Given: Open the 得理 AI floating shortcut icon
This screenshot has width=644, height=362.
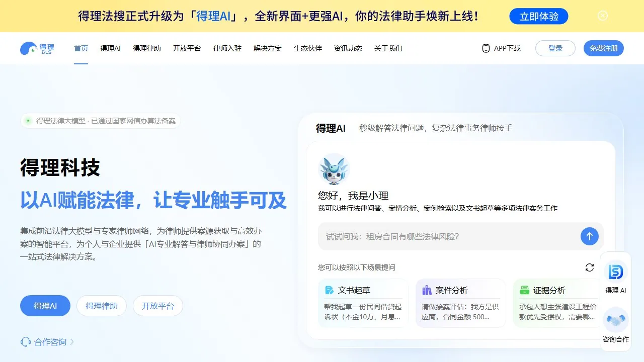Looking at the screenshot, I should [615, 272].
